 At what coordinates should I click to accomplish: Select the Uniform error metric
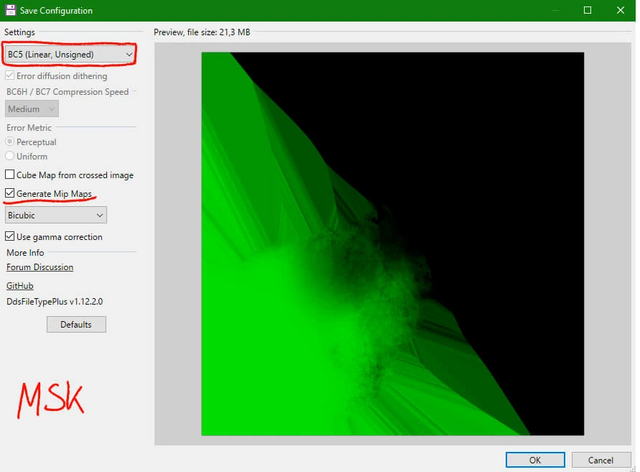pyautogui.click(x=11, y=156)
